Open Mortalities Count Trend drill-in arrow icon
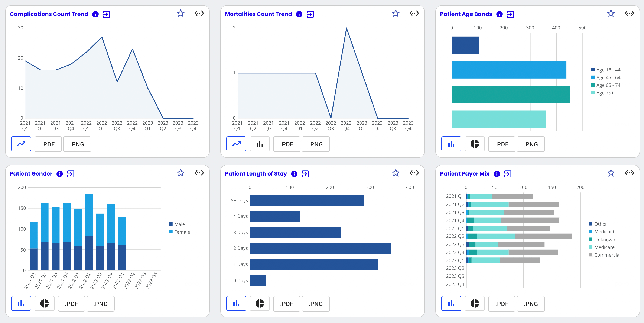The height and width of the screenshot is (323, 644). 310,14
